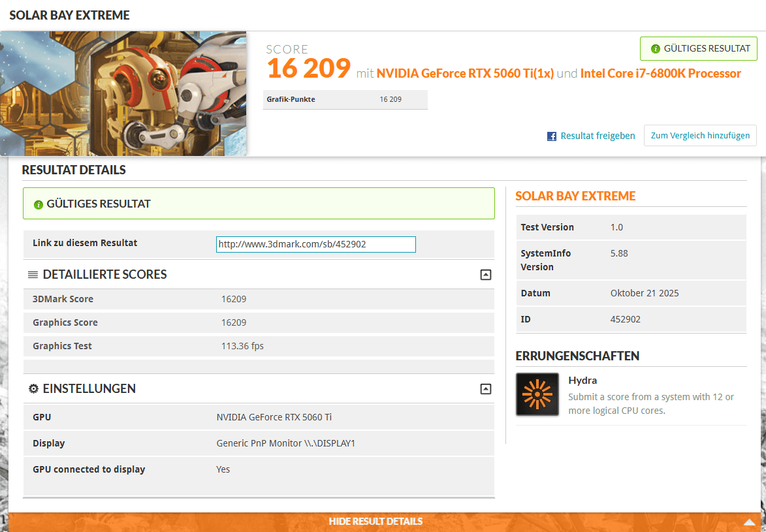Click the Graphics Score row label

pyautogui.click(x=65, y=322)
